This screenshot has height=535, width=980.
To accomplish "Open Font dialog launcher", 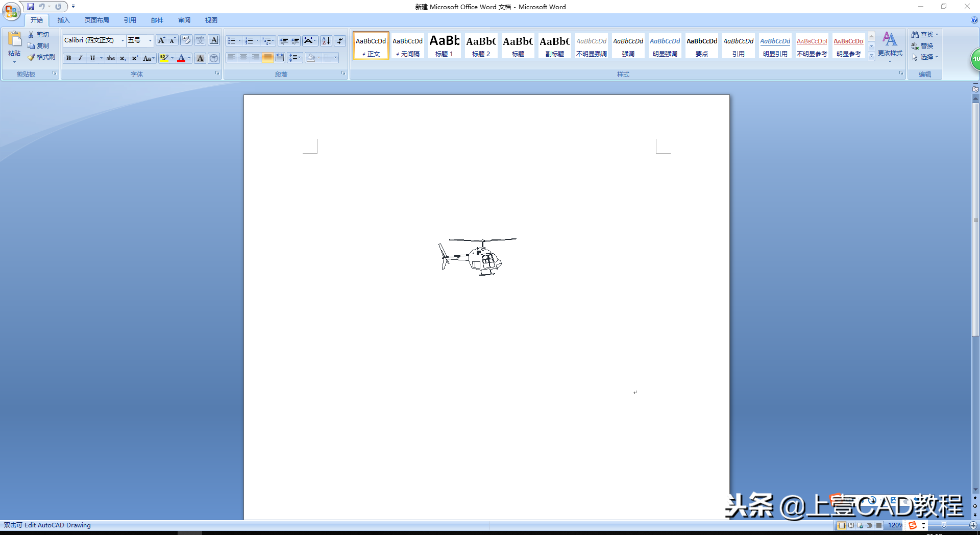I will tap(217, 74).
